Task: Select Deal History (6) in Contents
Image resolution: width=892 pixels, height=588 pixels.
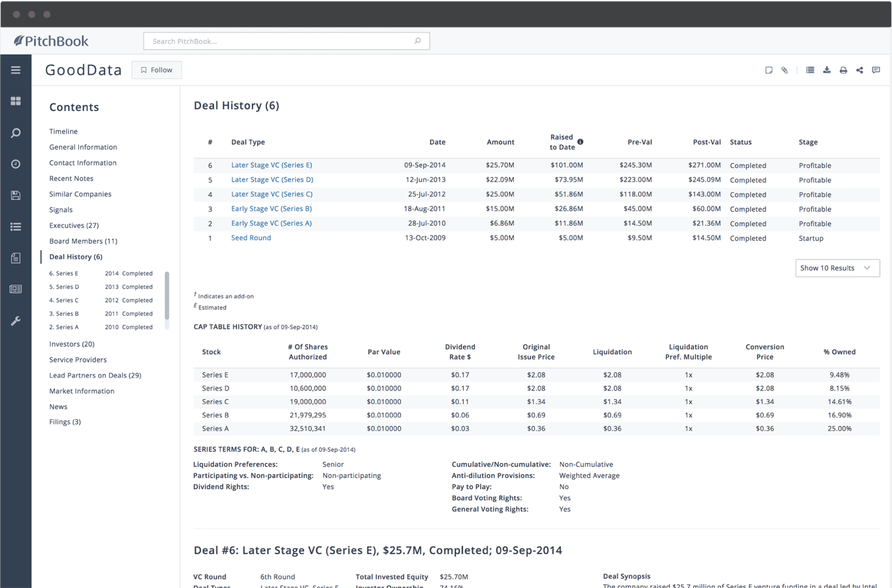Action: (75, 257)
